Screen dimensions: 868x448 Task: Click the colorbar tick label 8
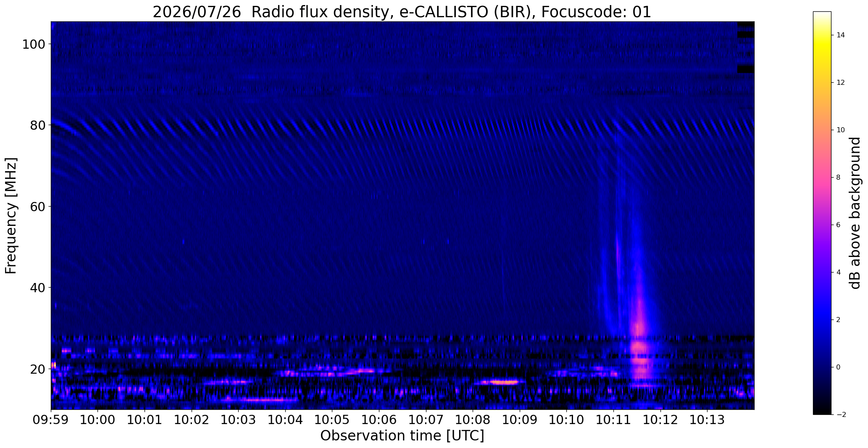(839, 177)
